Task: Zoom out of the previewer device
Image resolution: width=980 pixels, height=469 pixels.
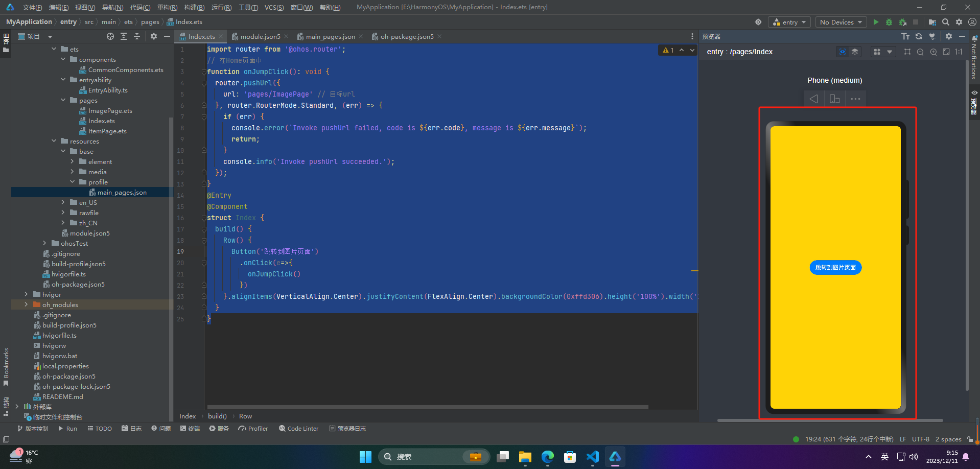Action: coord(920,52)
